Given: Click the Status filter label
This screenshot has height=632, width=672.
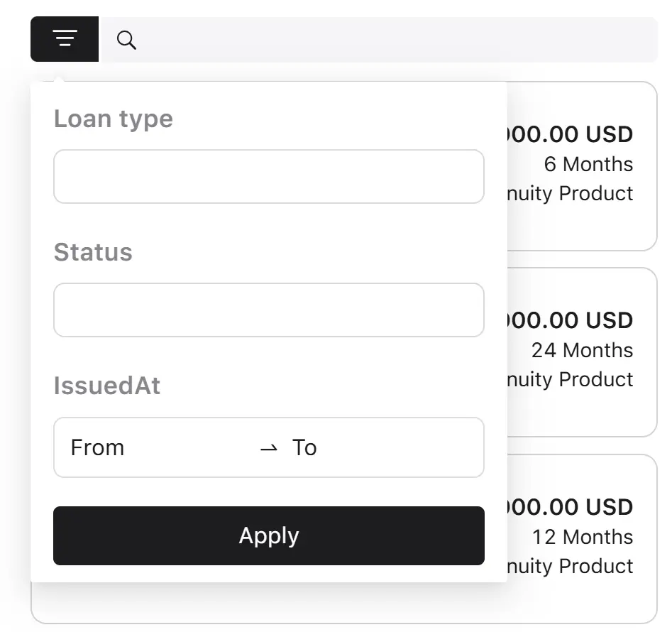Looking at the screenshot, I should (93, 252).
